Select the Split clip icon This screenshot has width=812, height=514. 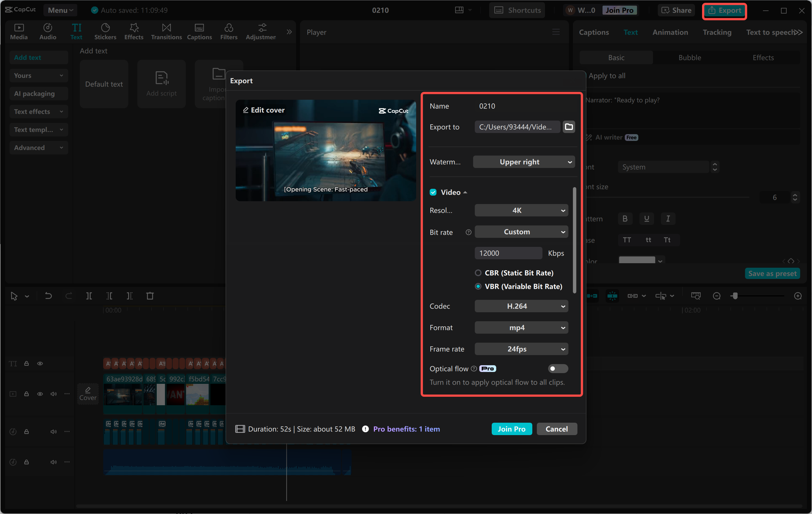tap(89, 296)
